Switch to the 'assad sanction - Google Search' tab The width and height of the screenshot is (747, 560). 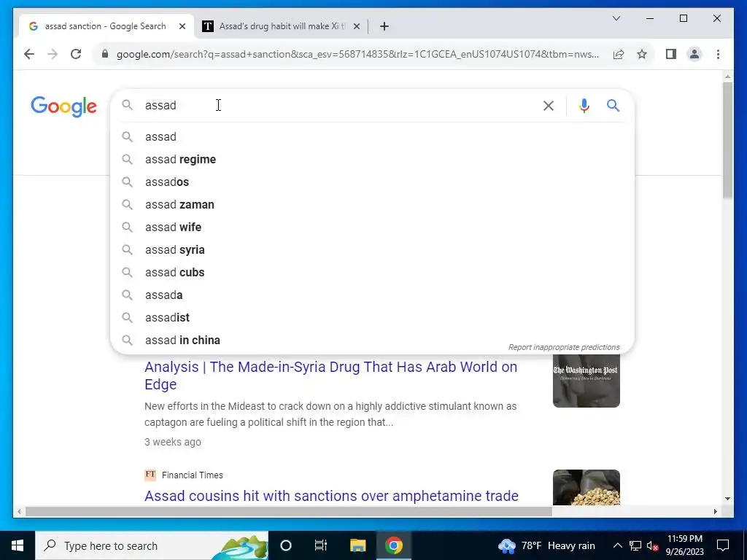coord(105,26)
